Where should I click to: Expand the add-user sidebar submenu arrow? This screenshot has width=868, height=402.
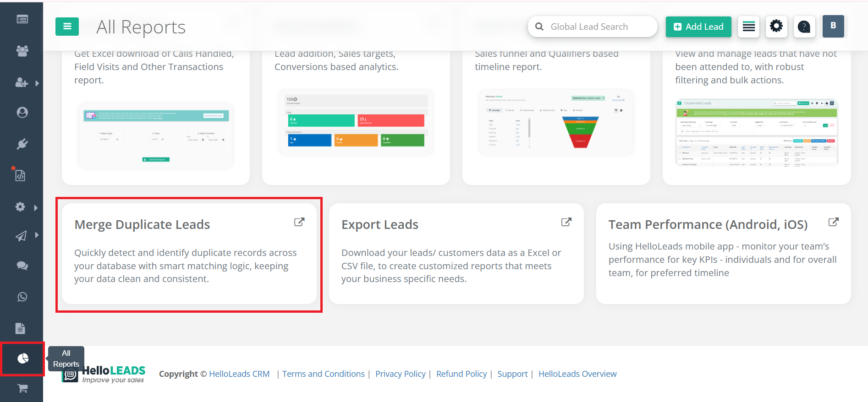[37, 83]
